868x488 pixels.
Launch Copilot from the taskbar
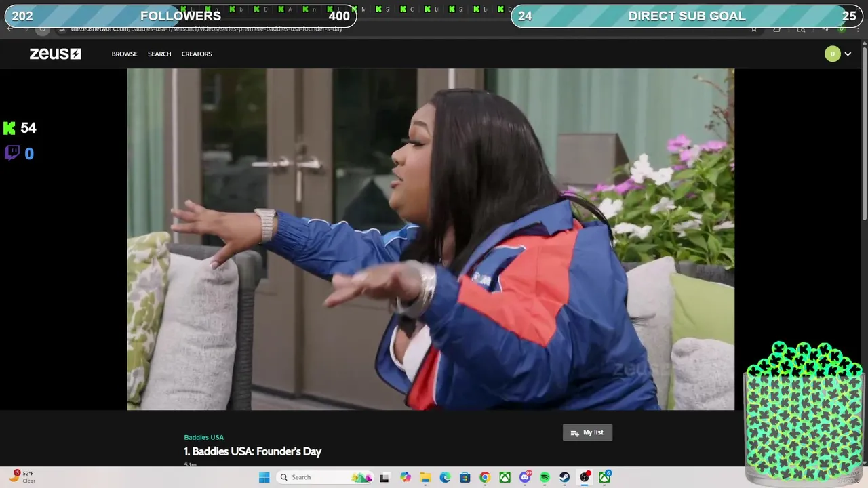(x=406, y=477)
